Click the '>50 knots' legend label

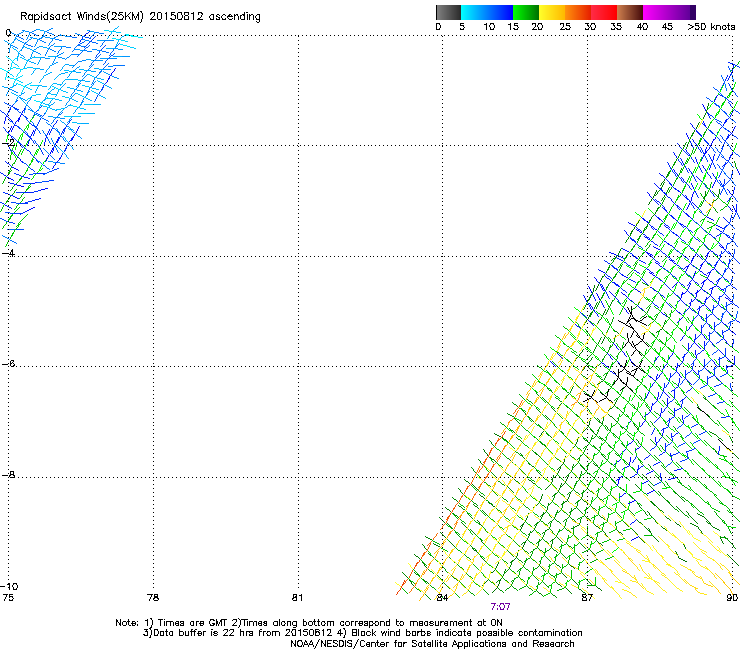click(x=711, y=27)
